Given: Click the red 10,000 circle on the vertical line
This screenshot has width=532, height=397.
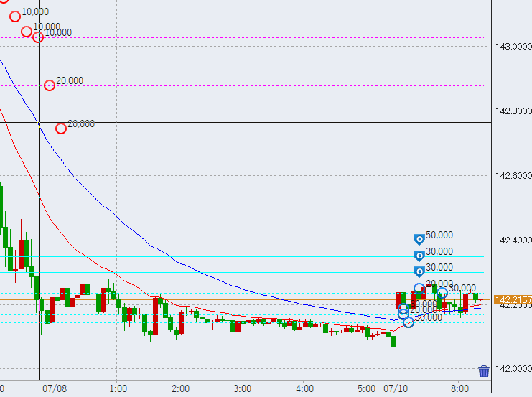Looking at the screenshot, I should 38,37.
